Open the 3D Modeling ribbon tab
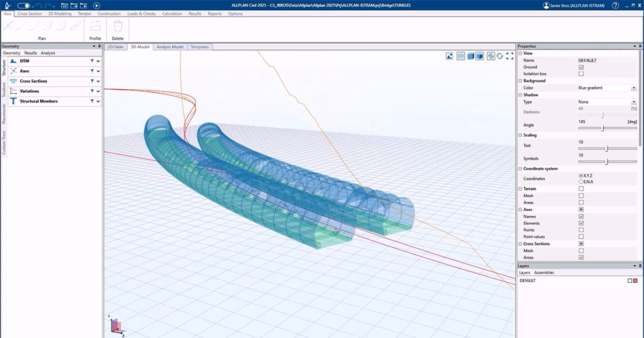This screenshot has height=338, width=644. 60,13
